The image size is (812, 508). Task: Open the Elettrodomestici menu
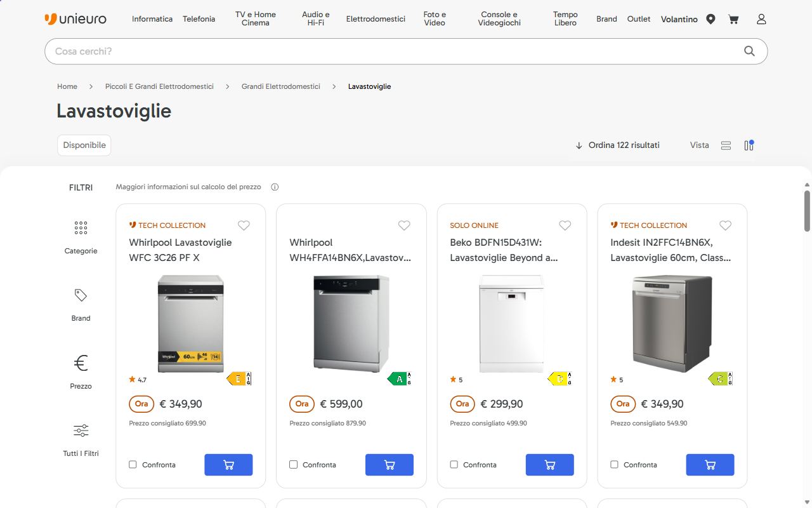376,19
